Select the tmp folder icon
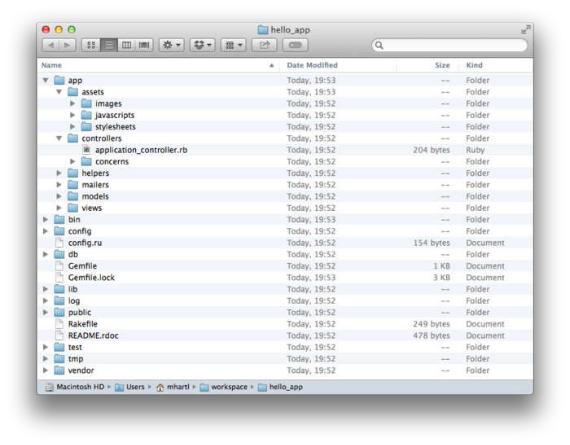This screenshot has height=445, width=570. (59, 359)
